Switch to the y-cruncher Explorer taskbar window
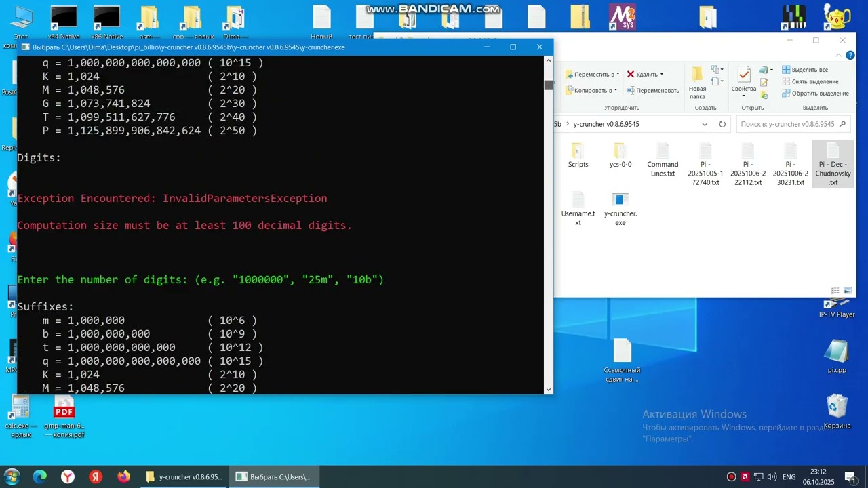Viewport: 868px width, 488px height. click(x=184, y=476)
